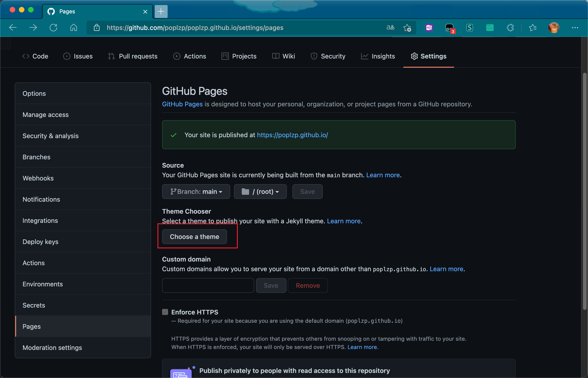Reload the page with the refresh icon
The image size is (588, 378).
53,28
